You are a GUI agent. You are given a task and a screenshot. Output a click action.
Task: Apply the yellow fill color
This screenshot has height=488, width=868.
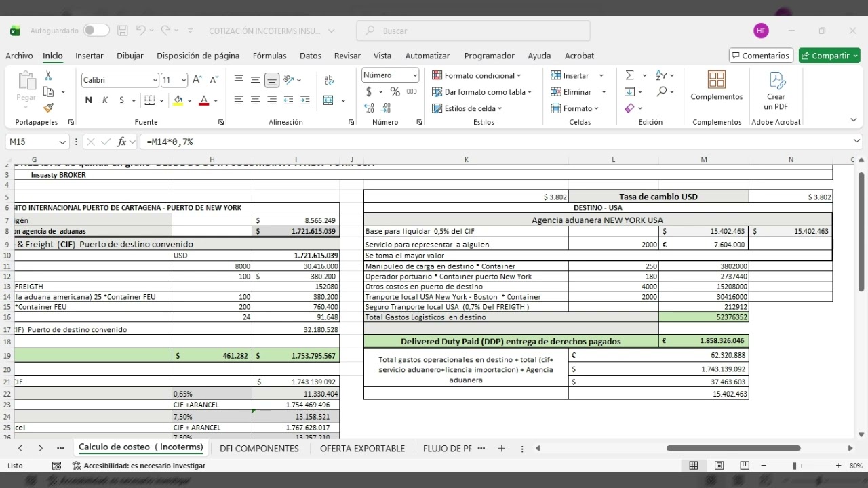178,100
